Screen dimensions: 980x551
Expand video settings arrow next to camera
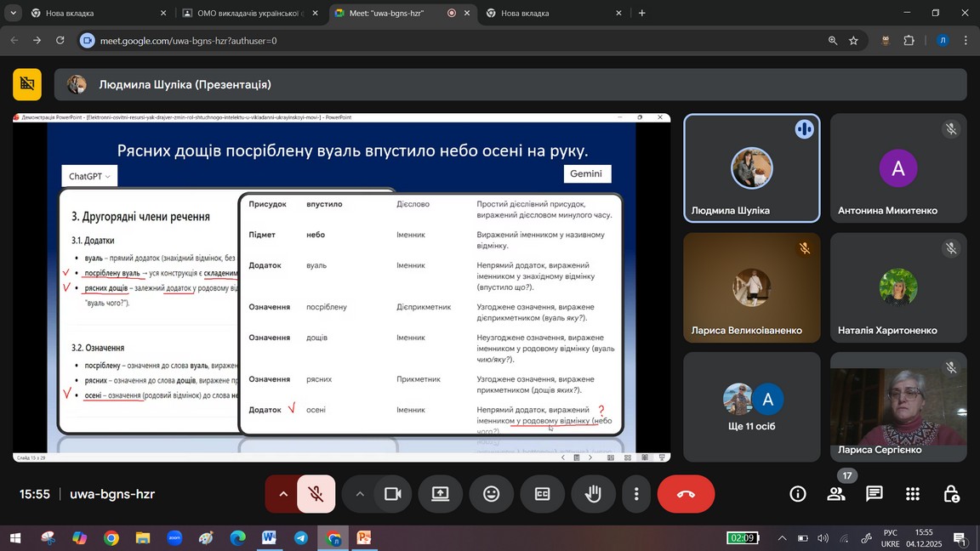pyautogui.click(x=360, y=494)
